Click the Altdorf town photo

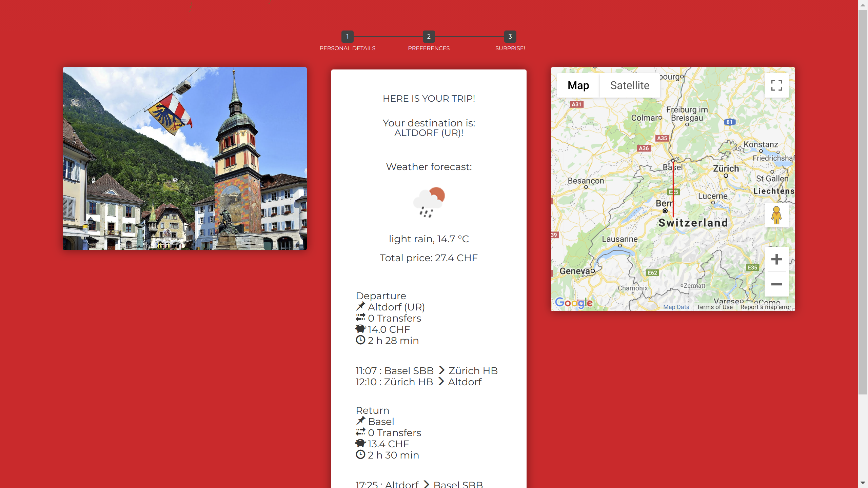pyautogui.click(x=185, y=159)
